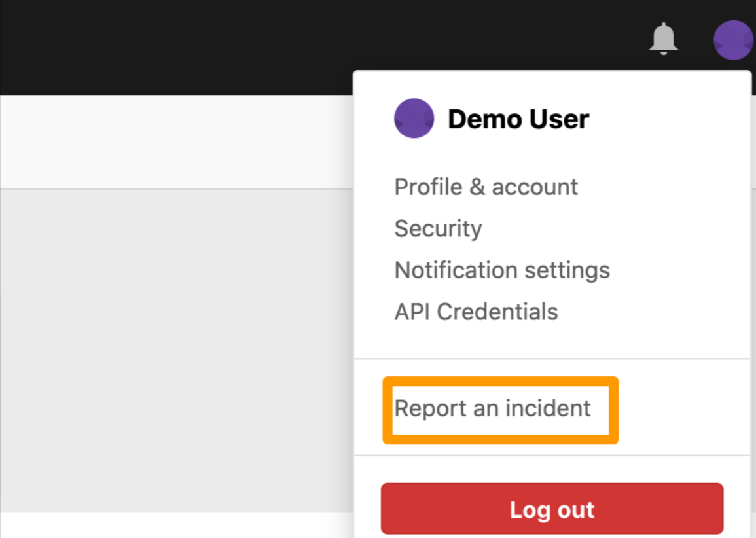Click the purple avatar in top bar
This screenshot has height=538, width=756.
pos(733,40)
